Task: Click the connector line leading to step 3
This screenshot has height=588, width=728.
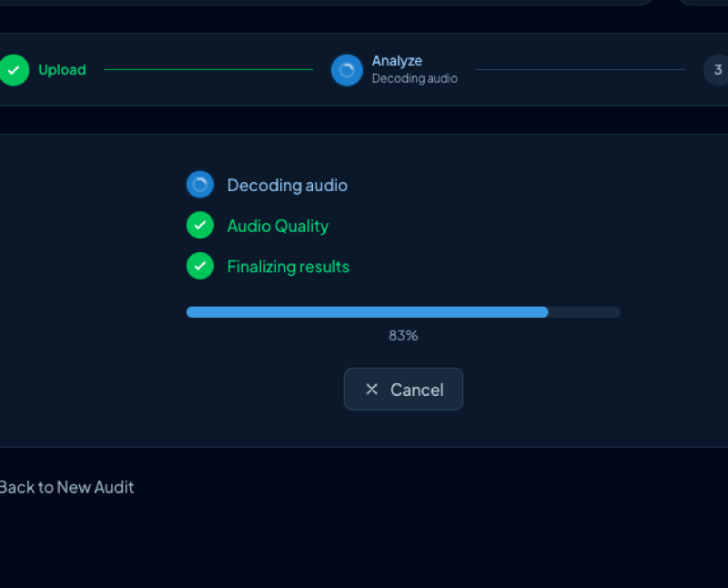Action: click(x=582, y=69)
